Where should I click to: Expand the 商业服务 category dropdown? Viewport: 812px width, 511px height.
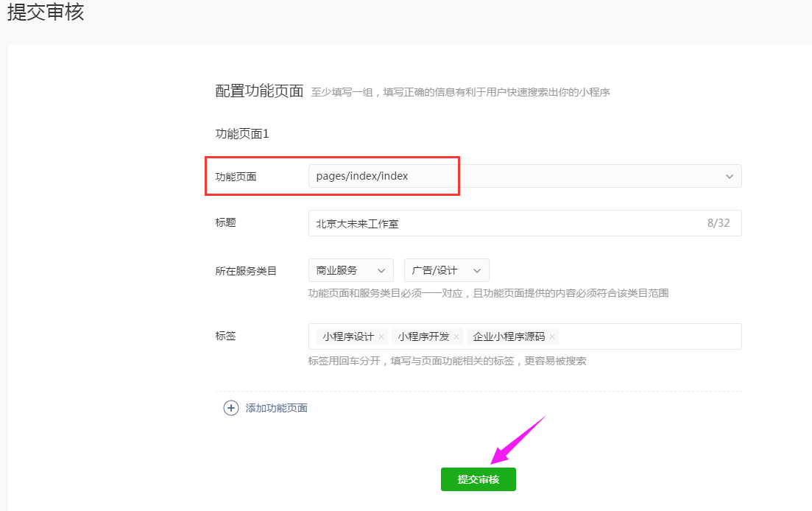[350, 270]
